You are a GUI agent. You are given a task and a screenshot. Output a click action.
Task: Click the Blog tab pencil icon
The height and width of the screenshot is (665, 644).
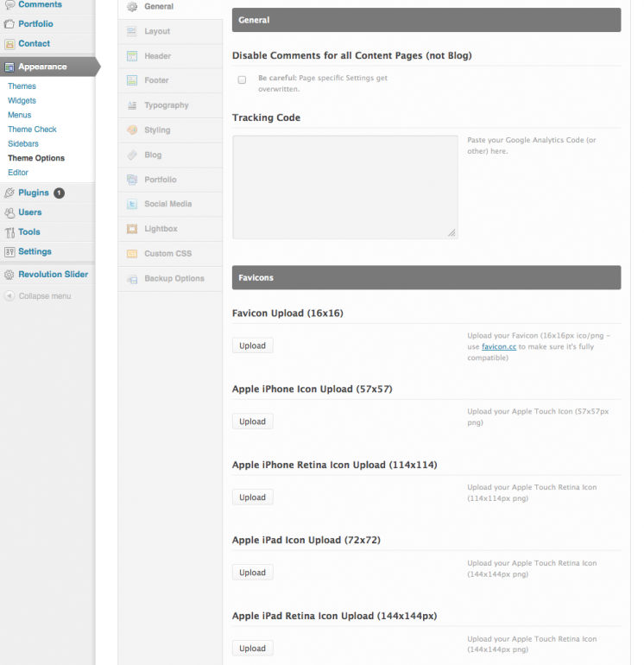pos(132,155)
